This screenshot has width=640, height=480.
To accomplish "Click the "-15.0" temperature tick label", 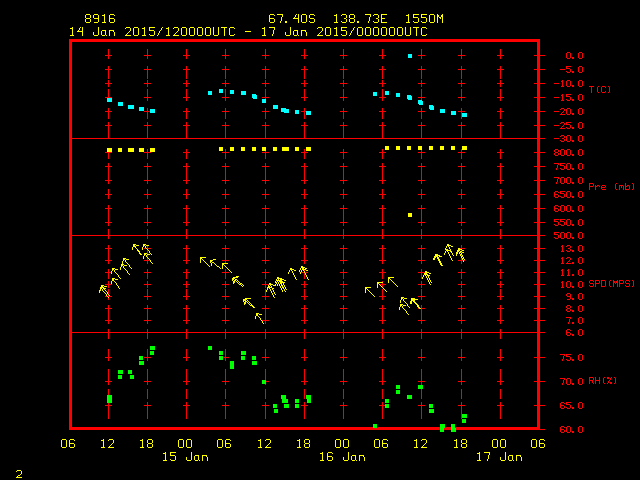I will click(569, 98).
